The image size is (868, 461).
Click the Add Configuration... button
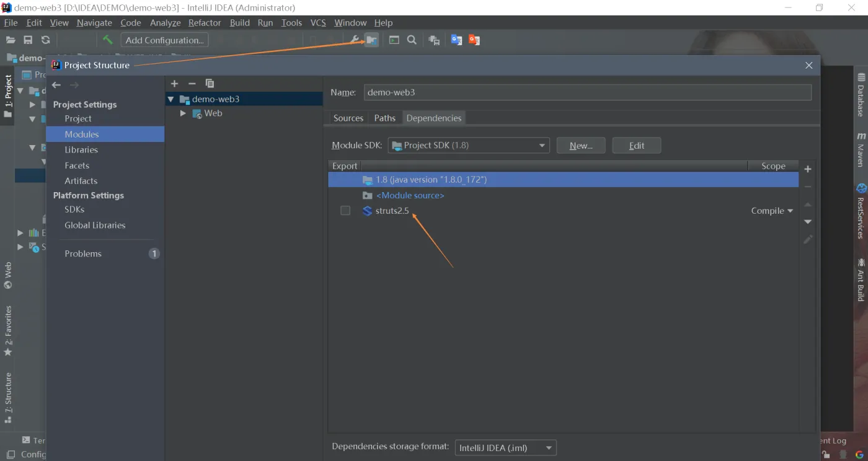(164, 40)
